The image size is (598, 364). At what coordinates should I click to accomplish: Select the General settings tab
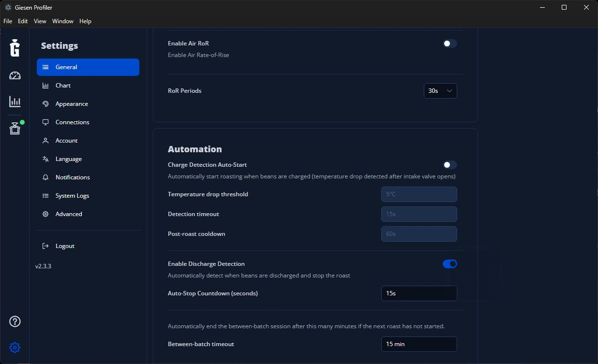coord(88,67)
